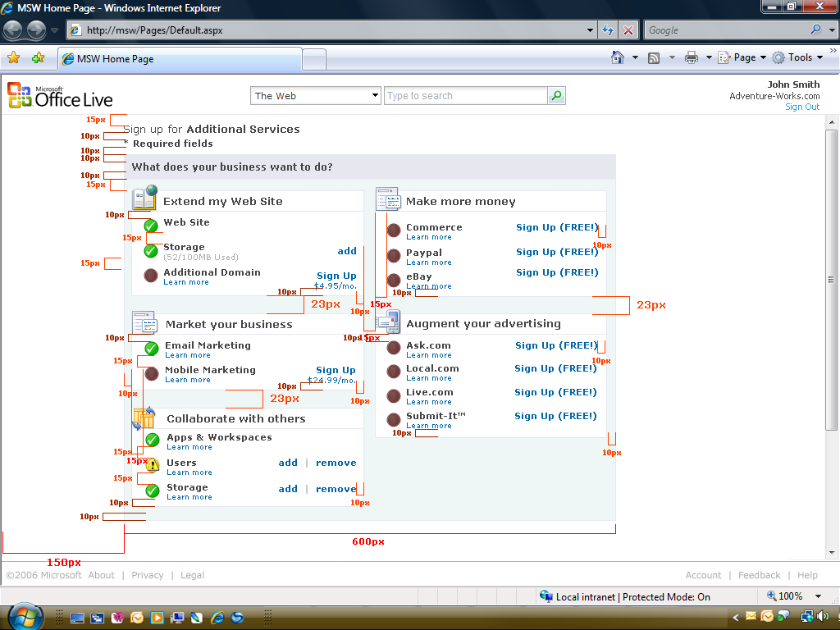Open the Favorites Center star icon
Screen dimensions: 840x630
pyautogui.click(x=13, y=58)
